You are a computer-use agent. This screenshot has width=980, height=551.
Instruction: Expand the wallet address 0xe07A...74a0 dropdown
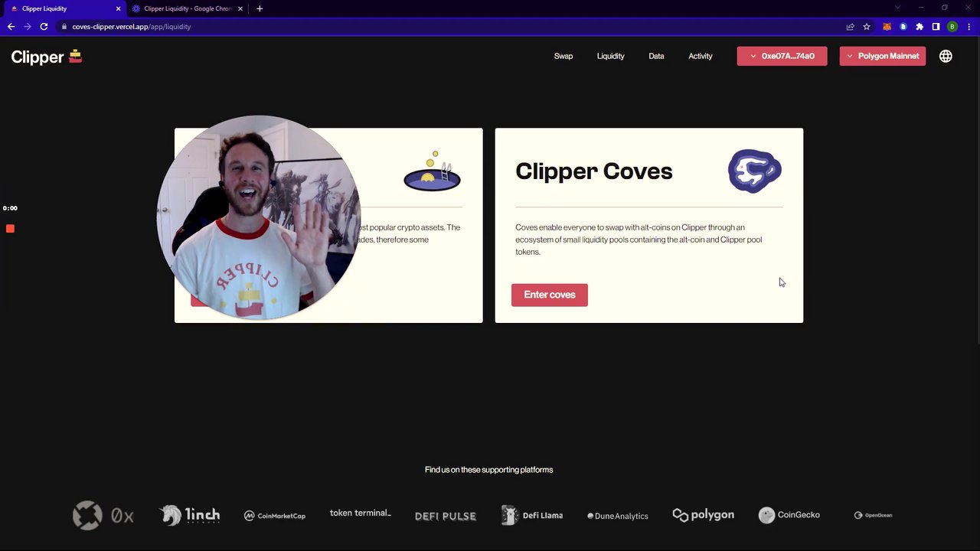tap(782, 56)
